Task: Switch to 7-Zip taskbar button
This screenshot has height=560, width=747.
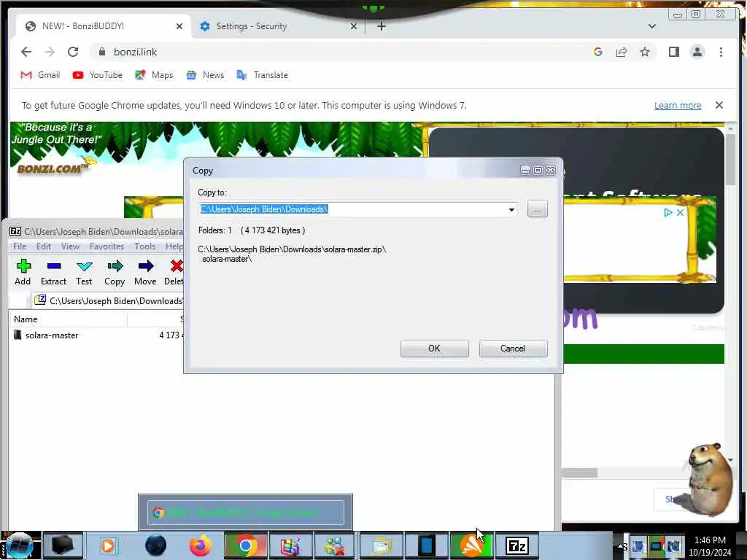Action: [x=517, y=545]
